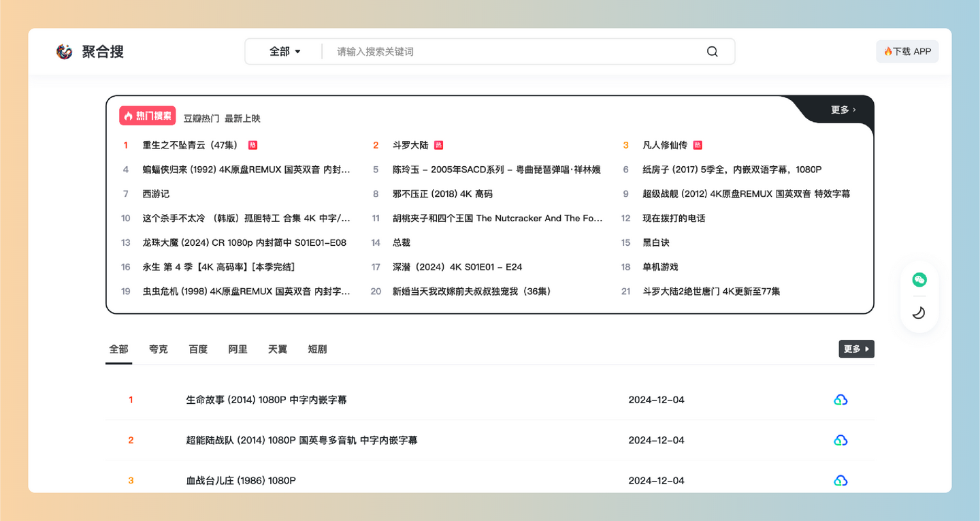Open cloud link for 血战台儿庄 (1986)
The width and height of the screenshot is (980, 521).
point(840,481)
